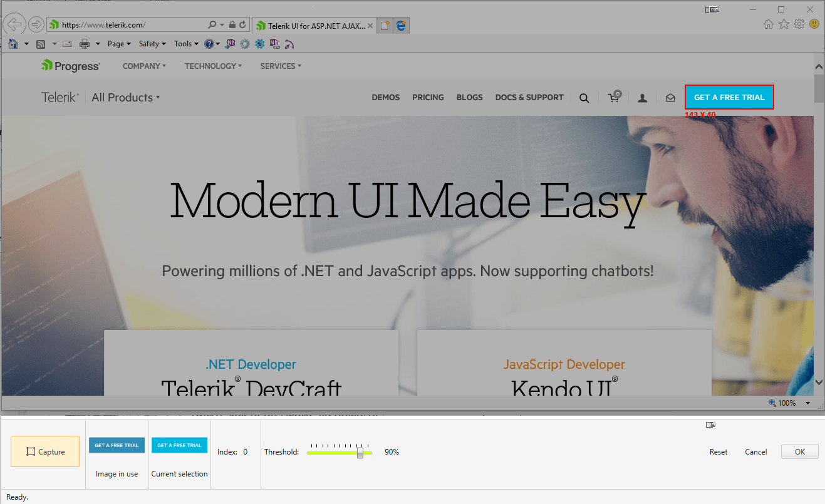Click the Print icon in the command bar
Image resolution: width=825 pixels, height=504 pixels.
(85, 44)
